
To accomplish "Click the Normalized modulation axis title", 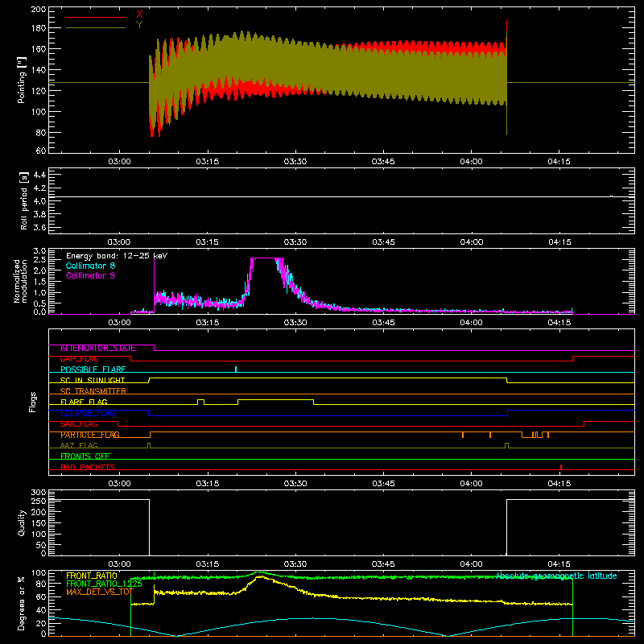I will coord(20,281).
